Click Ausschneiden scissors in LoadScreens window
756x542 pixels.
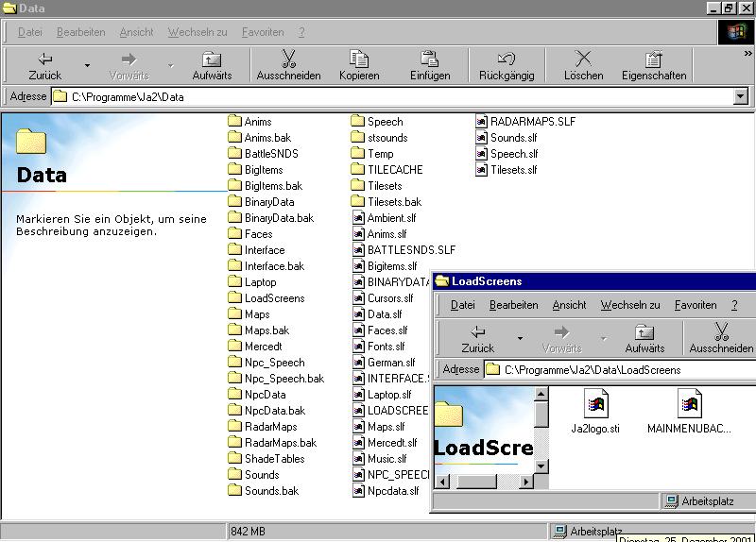(x=721, y=331)
